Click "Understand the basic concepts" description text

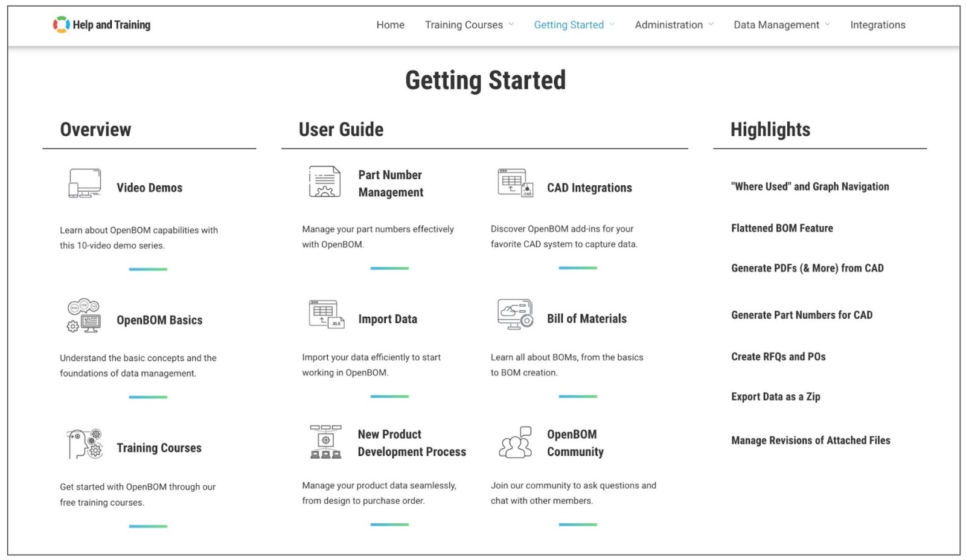coord(138,366)
